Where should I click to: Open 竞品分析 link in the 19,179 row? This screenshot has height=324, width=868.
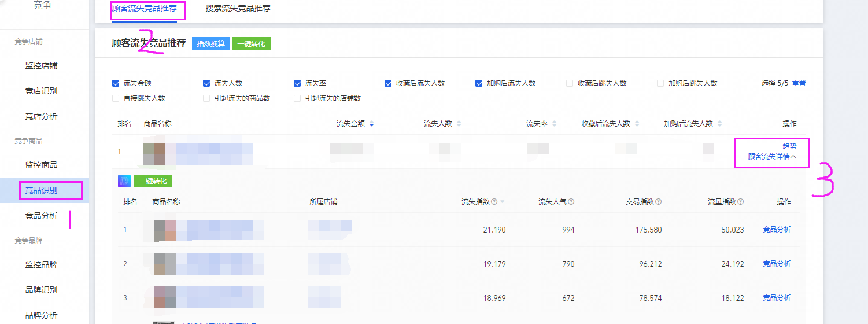tap(777, 264)
